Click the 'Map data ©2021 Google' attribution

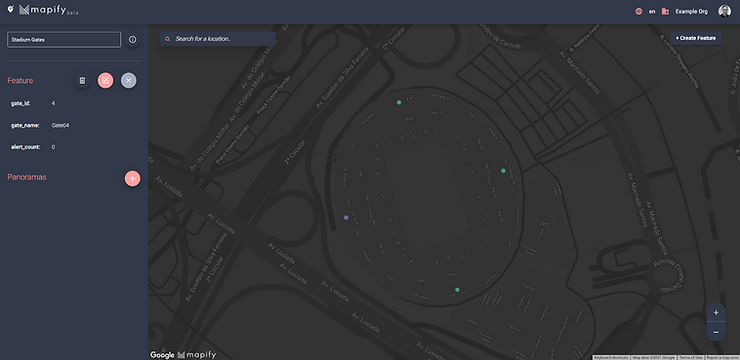point(654,358)
